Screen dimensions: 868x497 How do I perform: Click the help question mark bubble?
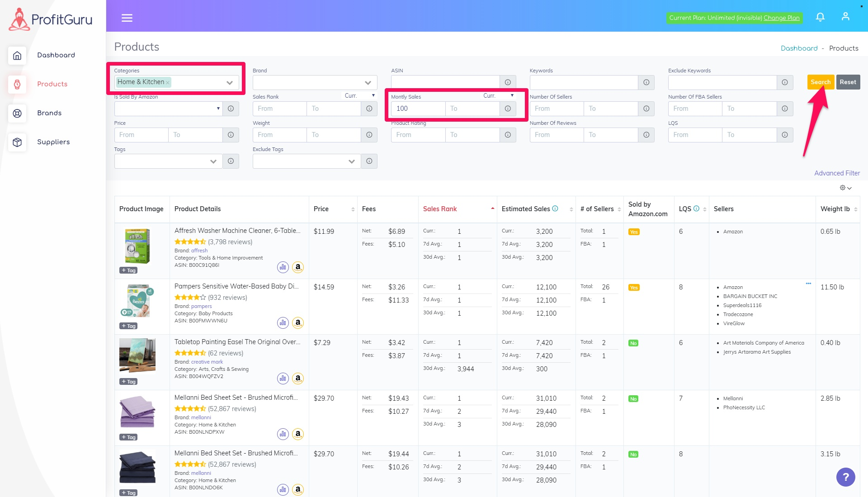click(845, 477)
